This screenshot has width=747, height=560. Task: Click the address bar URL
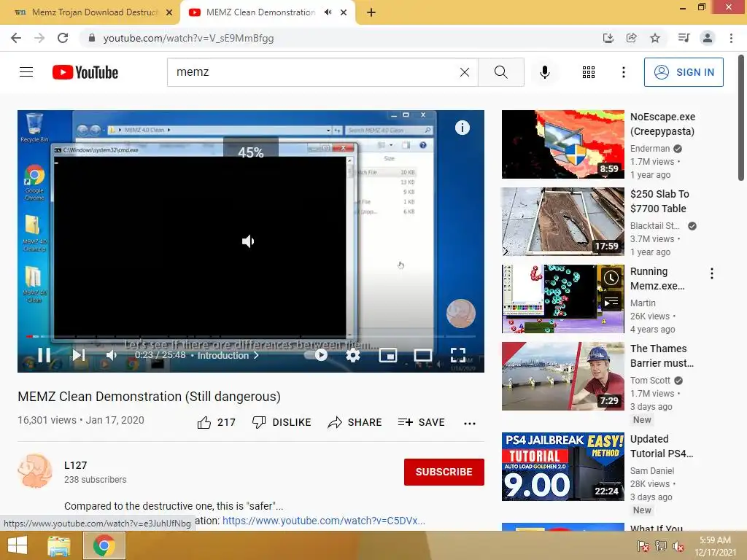[188, 38]
